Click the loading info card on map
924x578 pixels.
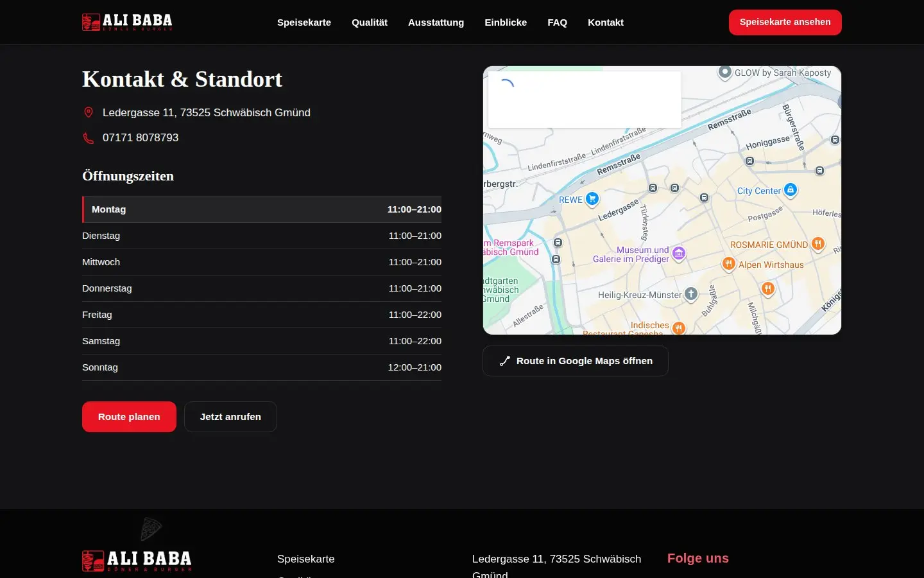click(x=585, y=99)
